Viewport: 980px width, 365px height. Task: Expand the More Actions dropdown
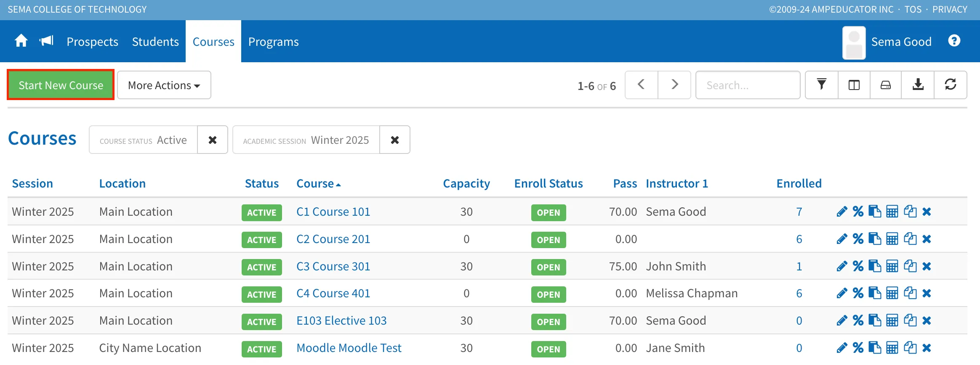[x=164, y=85]
